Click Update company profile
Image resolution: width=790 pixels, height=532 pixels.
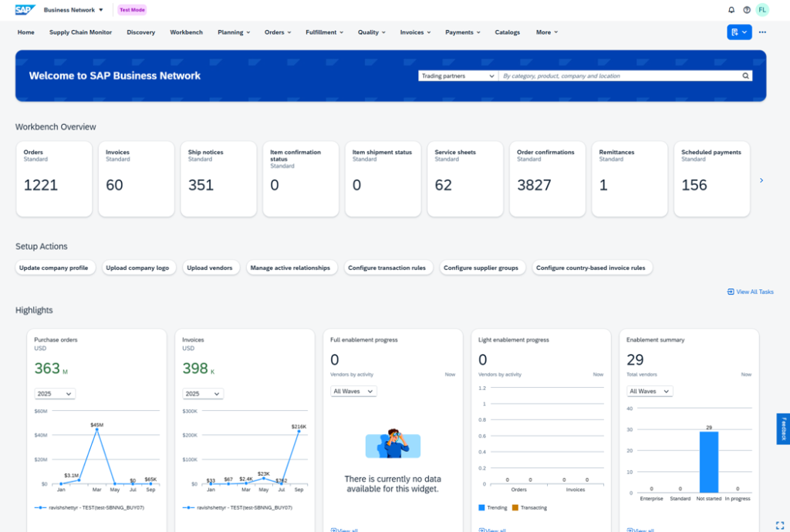click(54, 268)
